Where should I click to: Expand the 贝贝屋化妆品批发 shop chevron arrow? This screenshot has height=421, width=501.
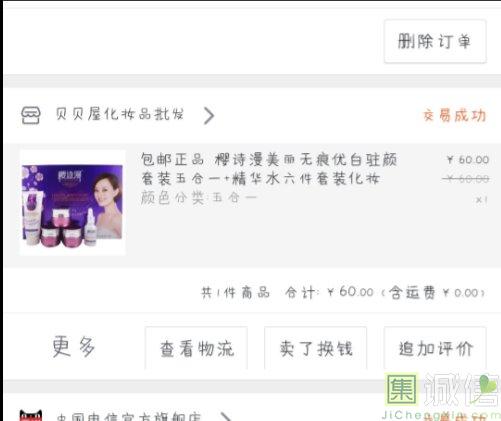click(x=209, y=116)
